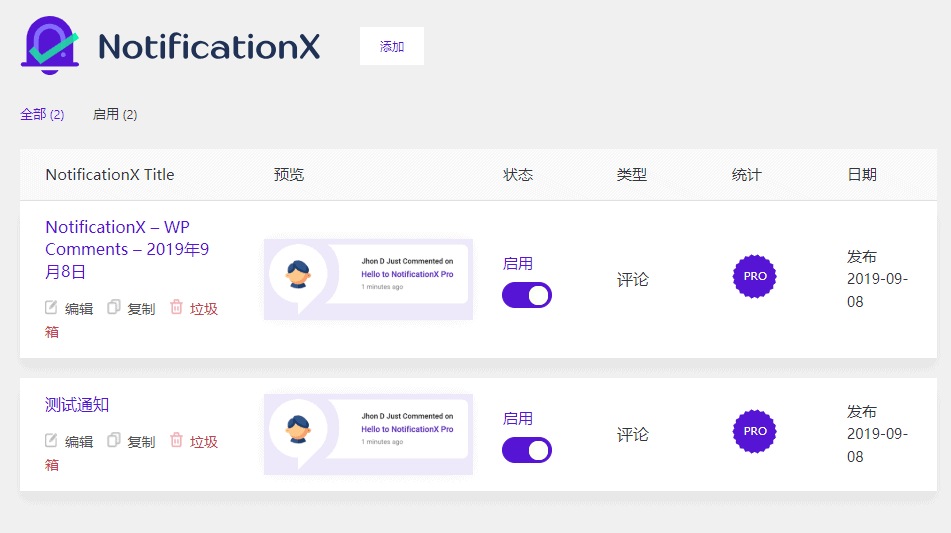The width and height of the screenshot is (951, 533).
Task: Click the 发布 2019-09-08 date in 测试通知 row
Action: pos(877,434)
